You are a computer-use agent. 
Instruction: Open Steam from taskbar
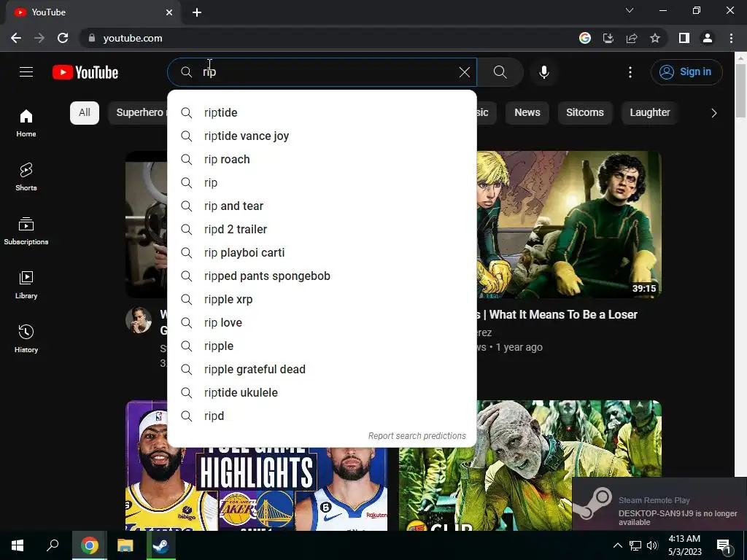coord(160,545)
